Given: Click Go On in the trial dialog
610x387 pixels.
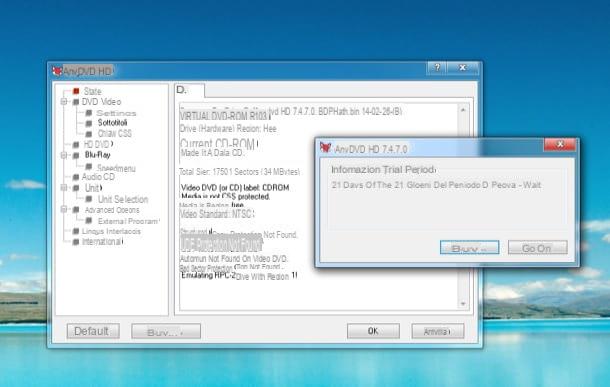Looking at the screenshot, I should pyautogui.click(x=538, y=248).
